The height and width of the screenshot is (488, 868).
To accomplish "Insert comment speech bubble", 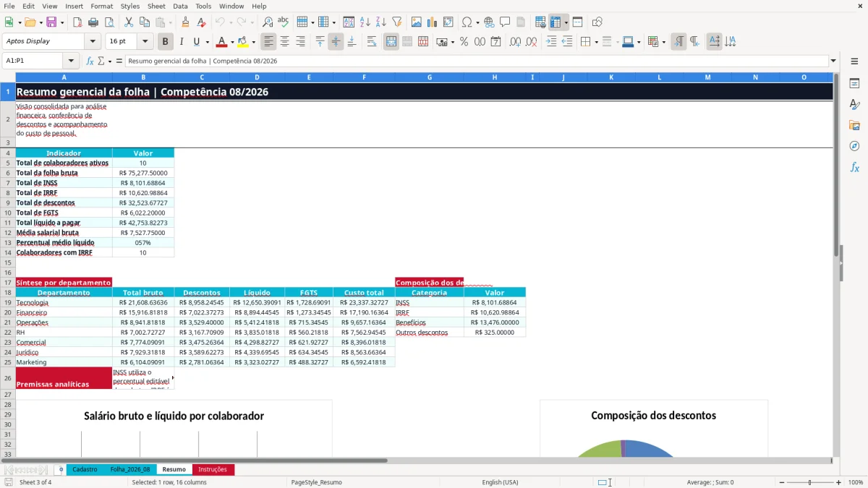I will click(505, 22).
